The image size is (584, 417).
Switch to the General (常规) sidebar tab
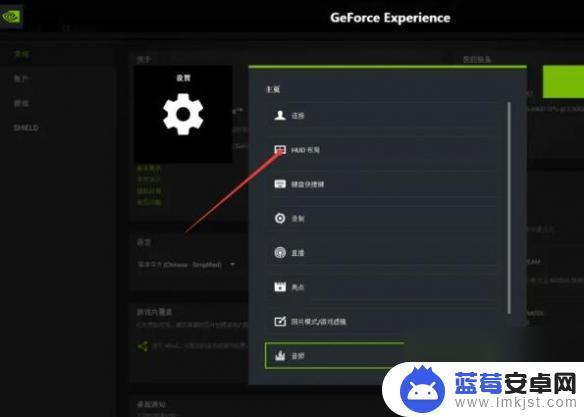[x=21, y=54]
